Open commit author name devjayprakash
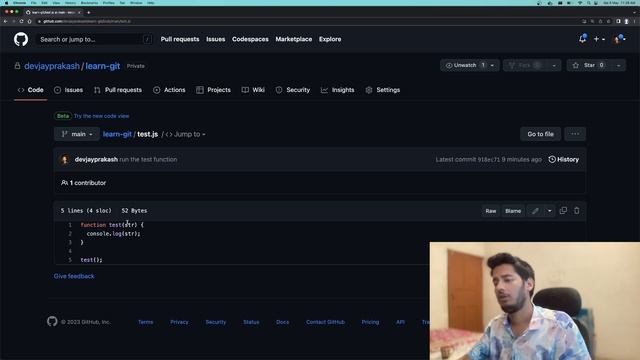This screenshot has width=640, height=360. pos(96,160)
